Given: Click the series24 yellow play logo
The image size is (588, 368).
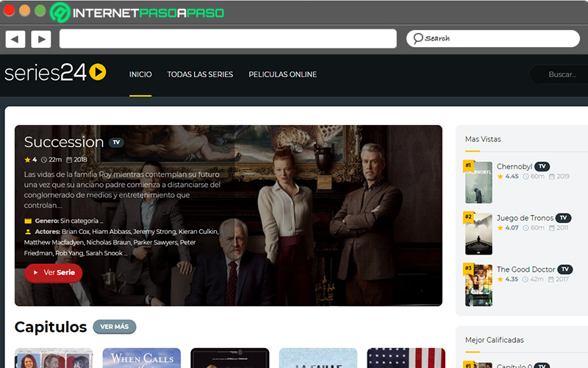Looking at the screenshot, I should click(98, 72).
